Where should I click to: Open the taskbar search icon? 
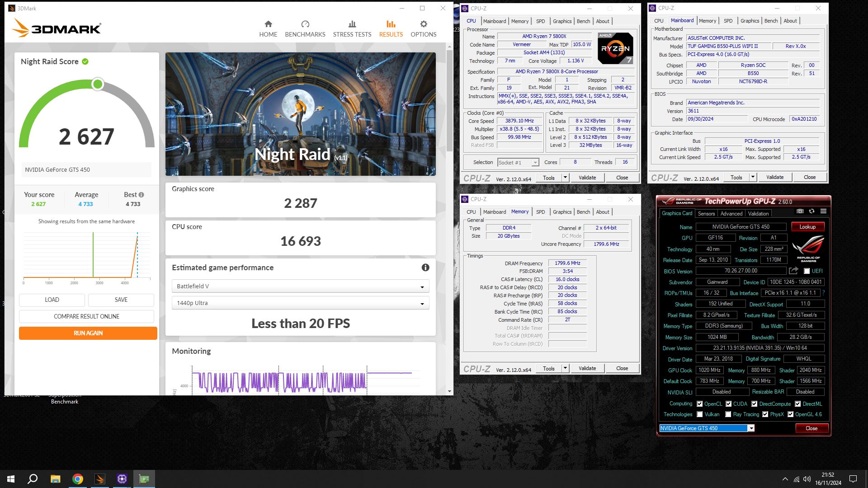coord(33,479)
